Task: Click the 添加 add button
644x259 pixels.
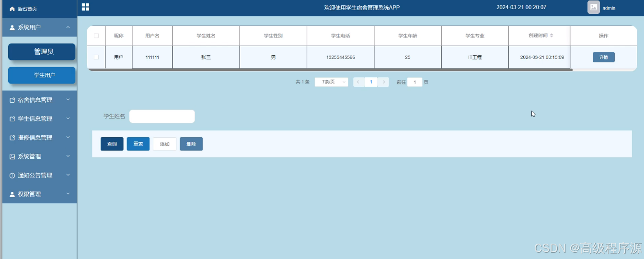Action: coord(165,144)
